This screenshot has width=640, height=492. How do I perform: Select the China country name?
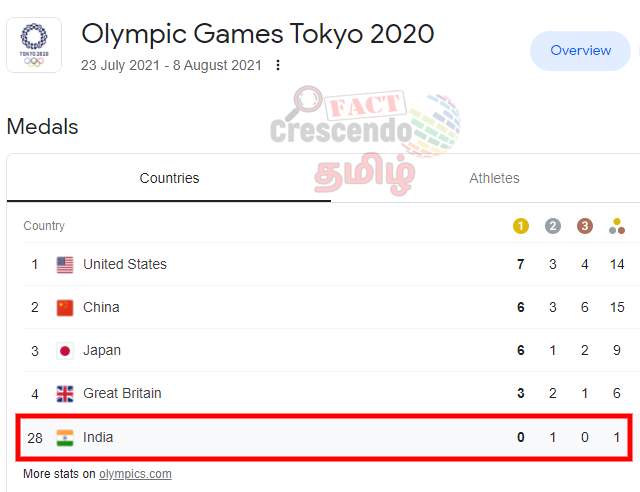tap(101, 307)
